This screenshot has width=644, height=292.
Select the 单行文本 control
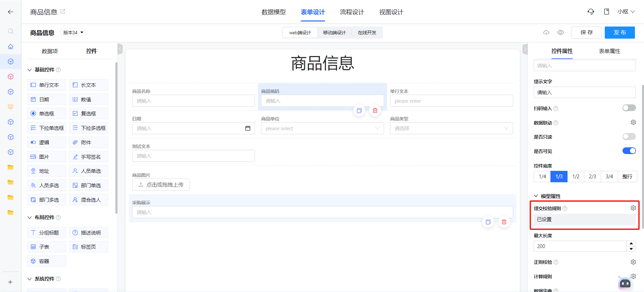point(47,85)
